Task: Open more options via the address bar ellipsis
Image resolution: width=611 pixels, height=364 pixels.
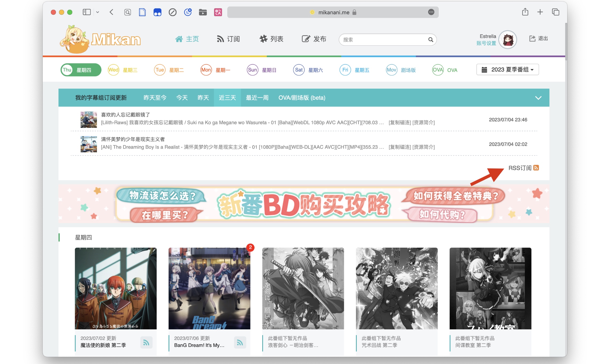Action: pyautogui.click(x=431, y=12)
